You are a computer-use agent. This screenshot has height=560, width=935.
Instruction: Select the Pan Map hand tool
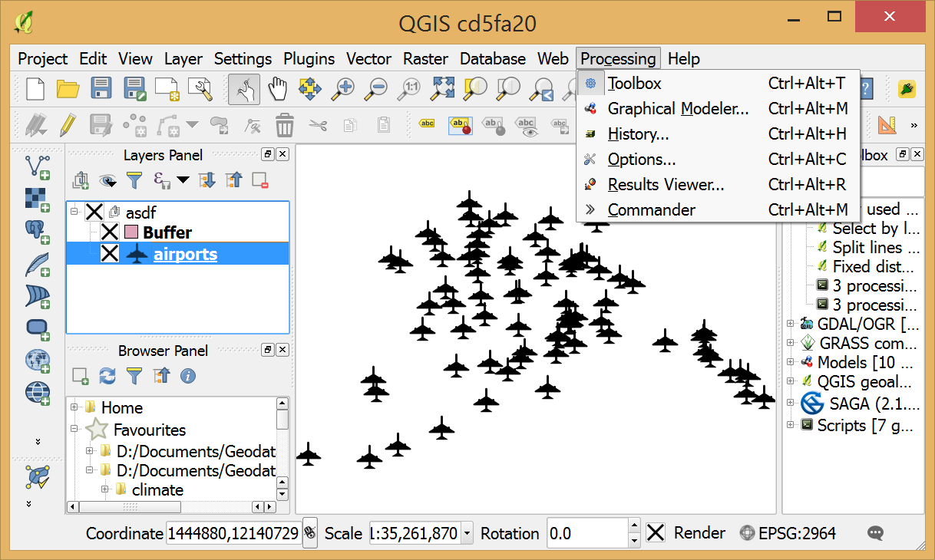click(x=277, y=89)
